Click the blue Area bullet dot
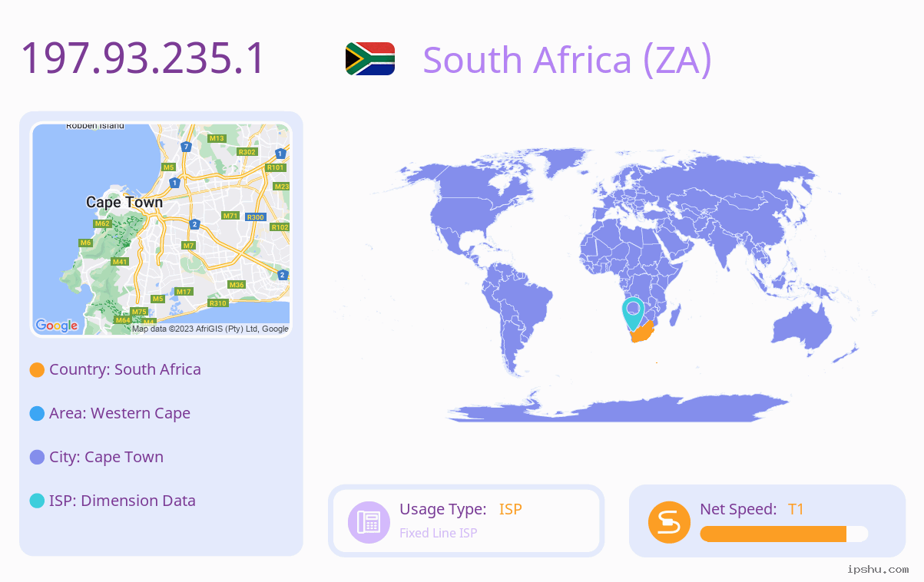 37,413
